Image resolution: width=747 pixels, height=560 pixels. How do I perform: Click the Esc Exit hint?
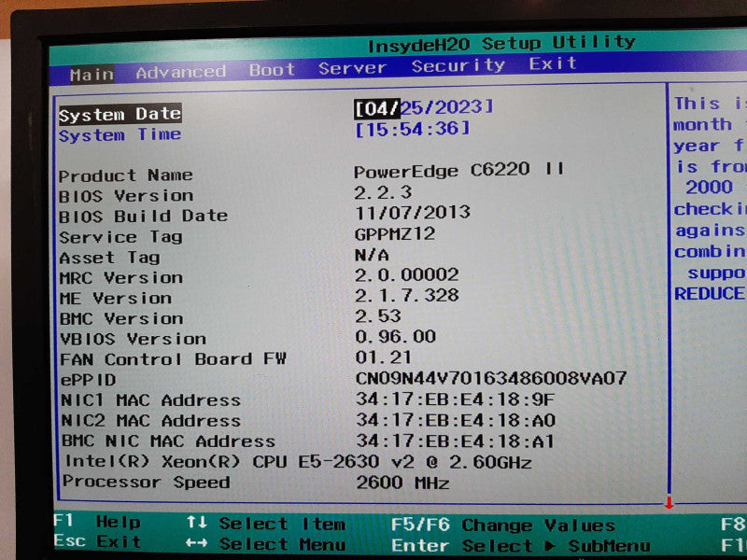tap(97, 541)
